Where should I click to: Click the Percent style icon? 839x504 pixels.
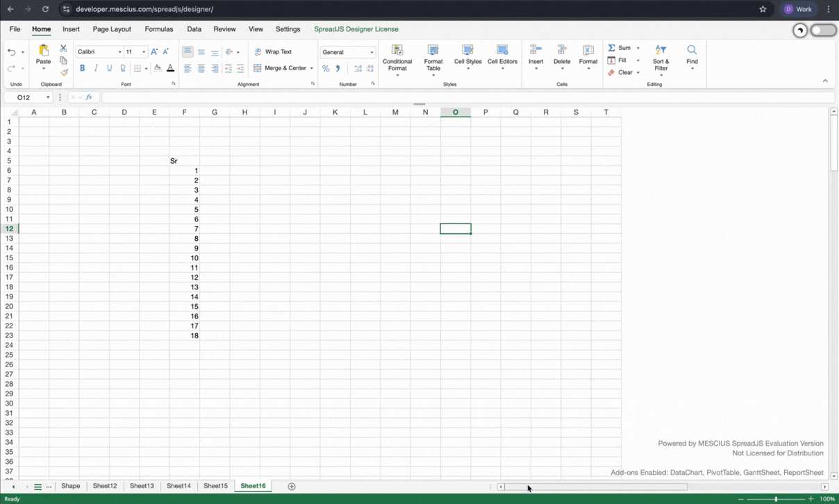tap(326, 69)
